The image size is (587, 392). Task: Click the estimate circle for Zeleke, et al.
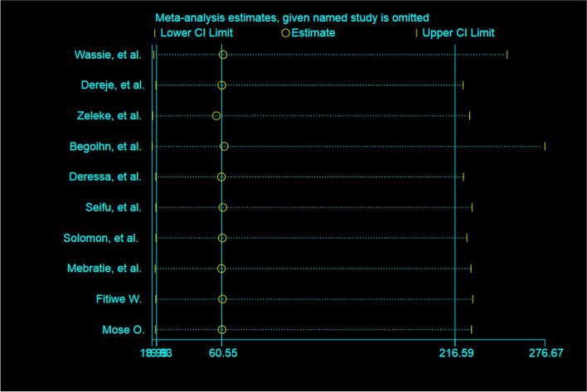point(216,116)
